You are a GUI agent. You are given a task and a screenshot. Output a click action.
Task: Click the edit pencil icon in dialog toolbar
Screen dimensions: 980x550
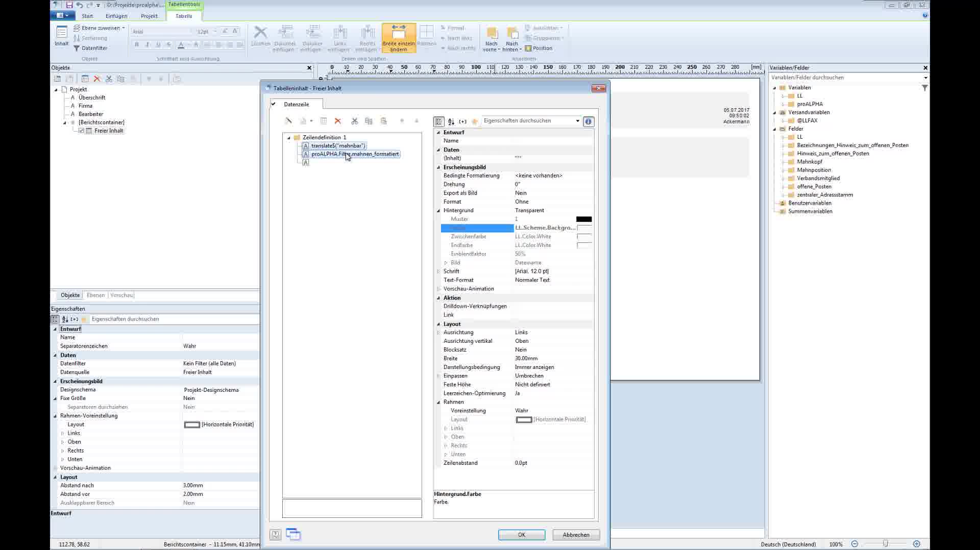(288, 121)
